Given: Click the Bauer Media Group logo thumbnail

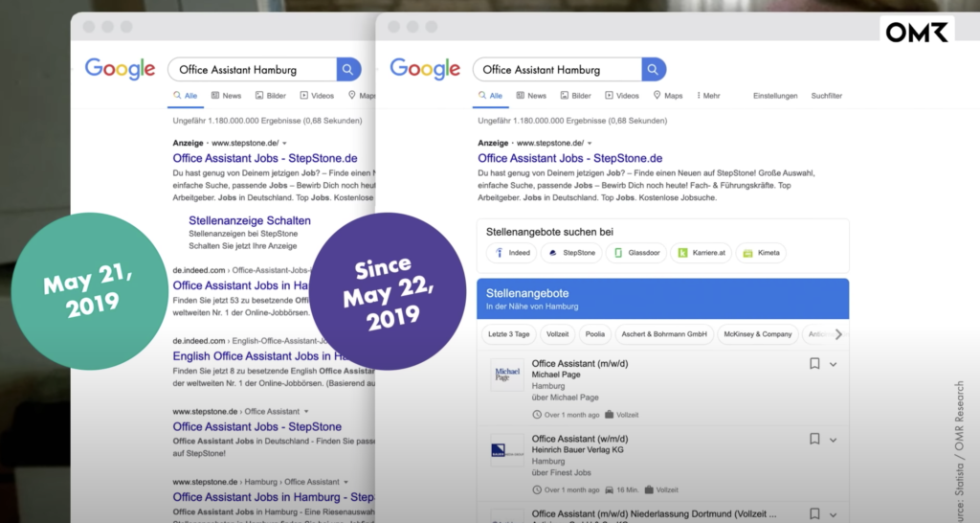Looking at the screenshot, I should tap(507, 450).
